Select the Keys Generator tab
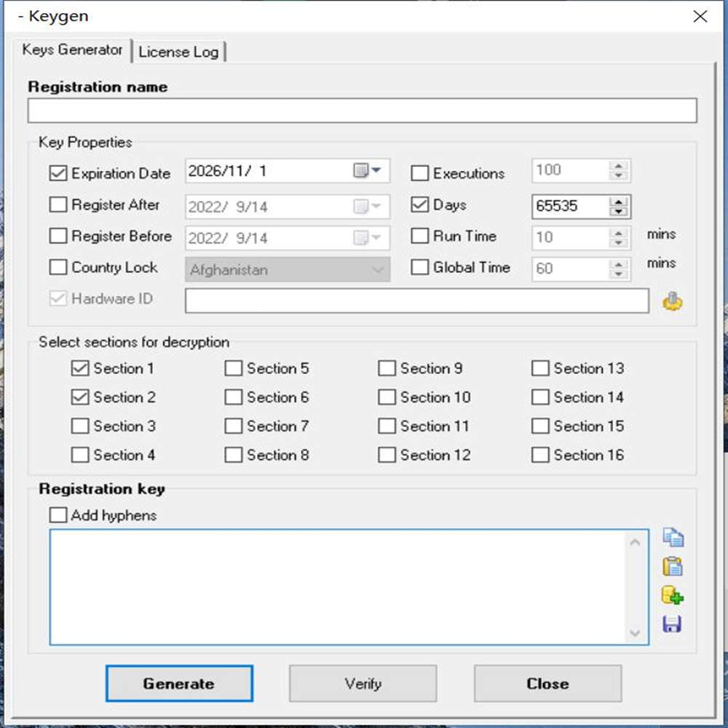This screenshot has width=728, height=728. click(x=72, y=50)
